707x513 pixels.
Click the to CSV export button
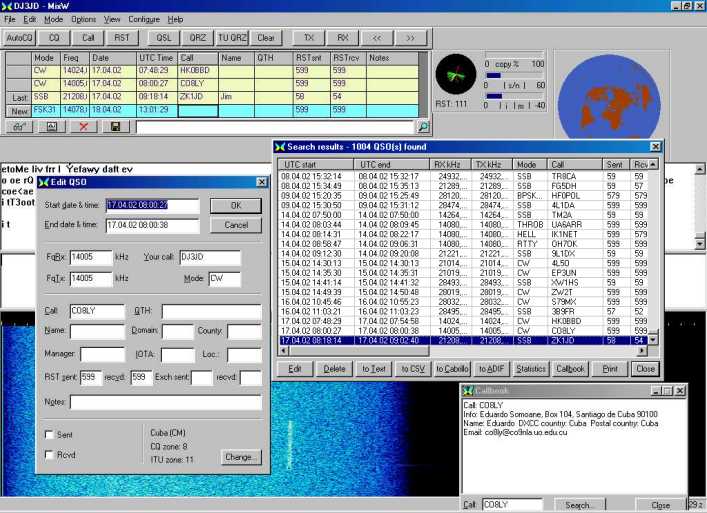click(x=413, y=369)
